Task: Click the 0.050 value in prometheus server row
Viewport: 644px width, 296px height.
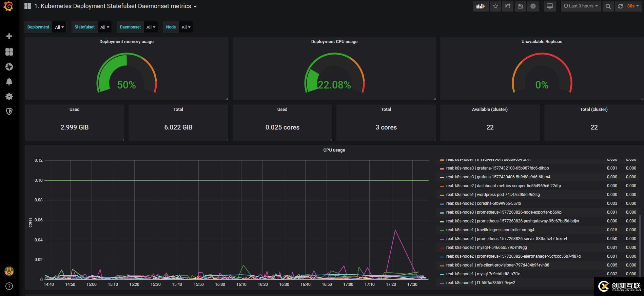Action: (x=612, y=239)
